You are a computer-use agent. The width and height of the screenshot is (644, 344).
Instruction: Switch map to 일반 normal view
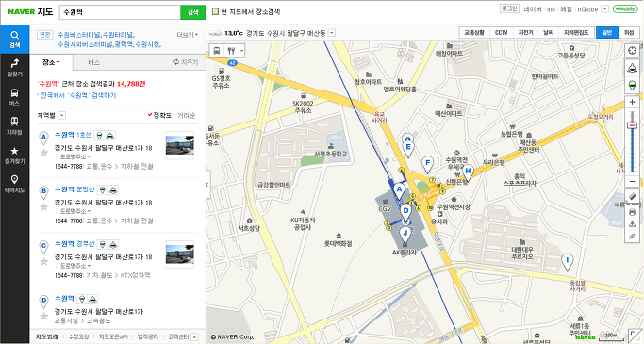point(606,33)
